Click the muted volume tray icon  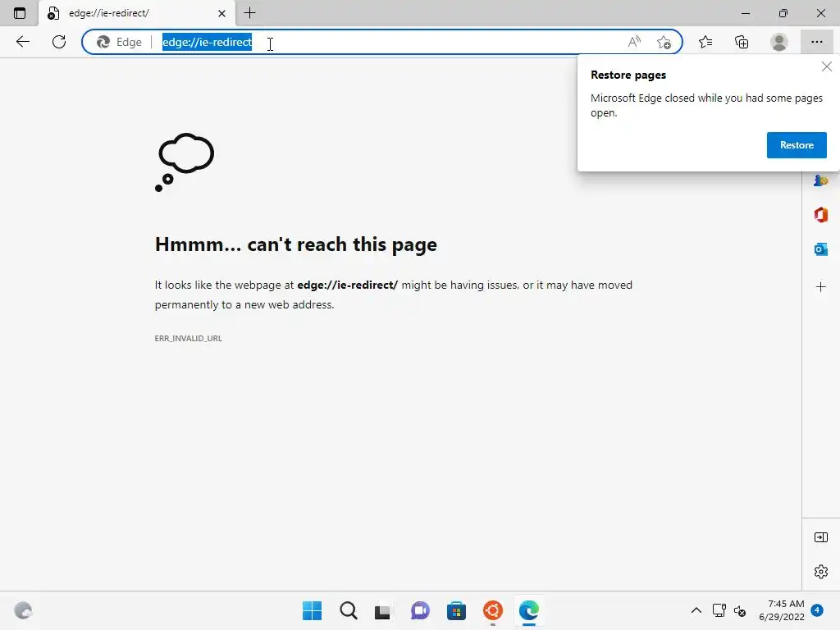740,610
